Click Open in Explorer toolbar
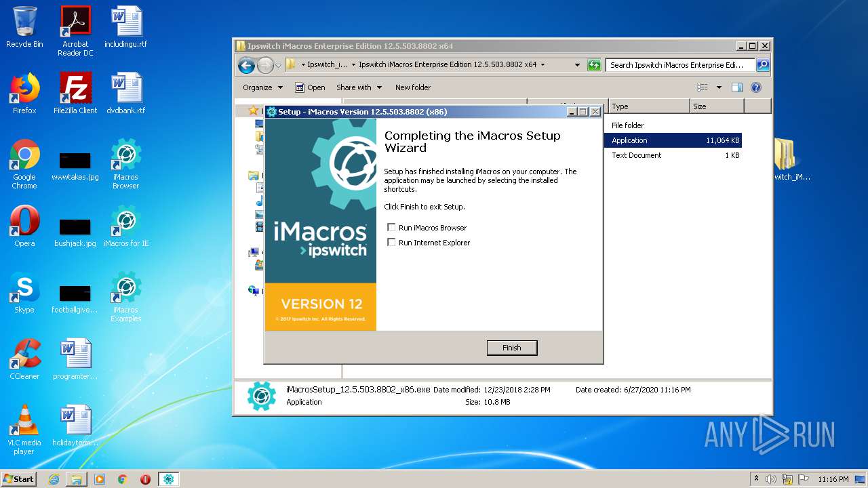Image resolution: width=868 pixels, height=488 pixels. tap(311, 87)
